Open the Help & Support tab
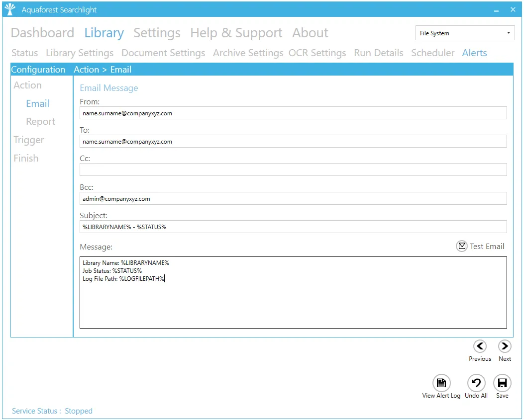The height and width of the screenshot is (420, 524). (x=236, y=33)
